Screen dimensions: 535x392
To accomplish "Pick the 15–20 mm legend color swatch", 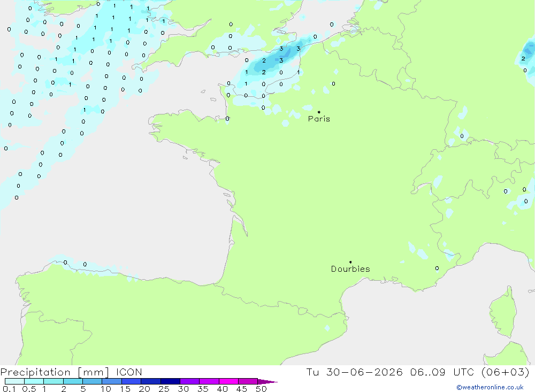I will pyautogui.click(x=132, y=381).
